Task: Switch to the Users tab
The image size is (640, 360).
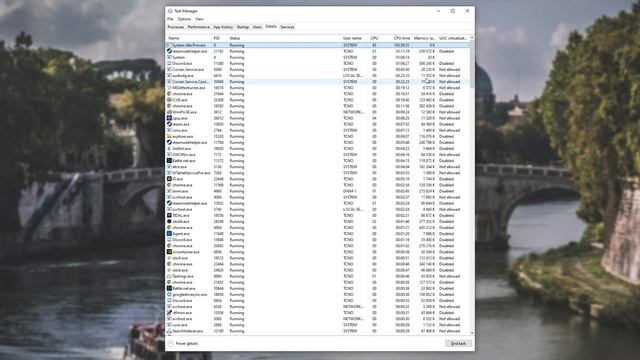Action: [257, 27]
